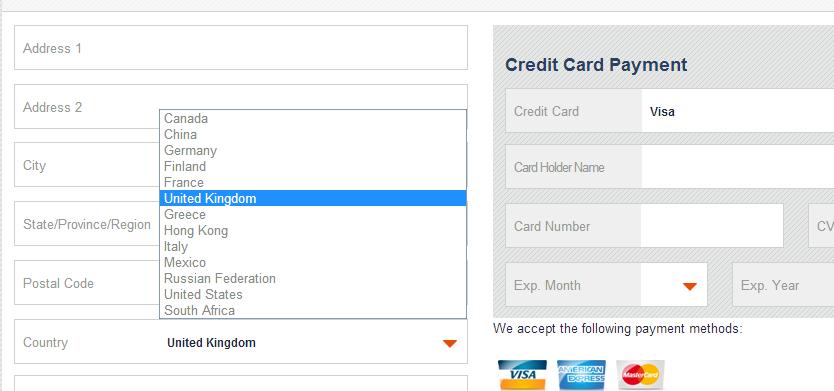
Task: Click the Postal Code field
Action: (x=87, y=282)
